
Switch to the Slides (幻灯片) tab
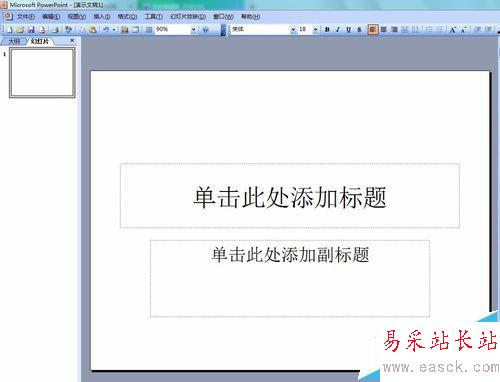(x=40, y=41)
